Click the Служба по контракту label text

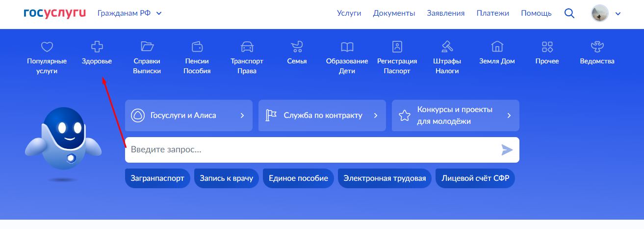point(323,115)
